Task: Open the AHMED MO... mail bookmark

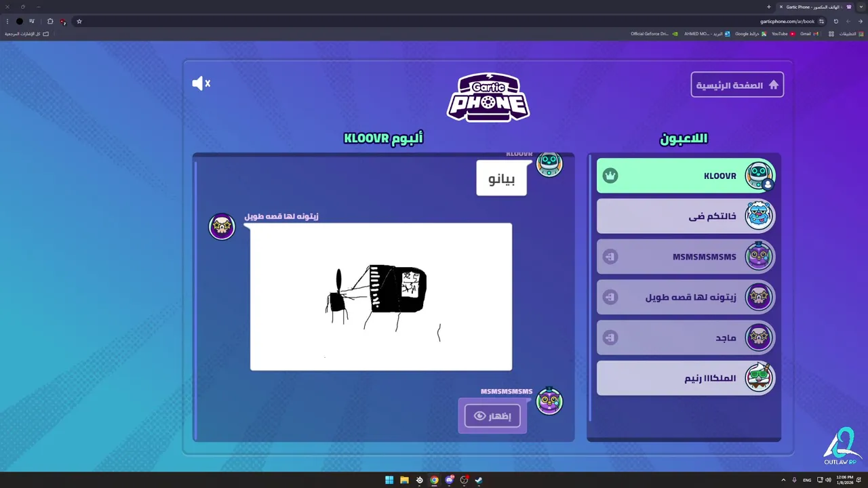Action: point(707,34)
